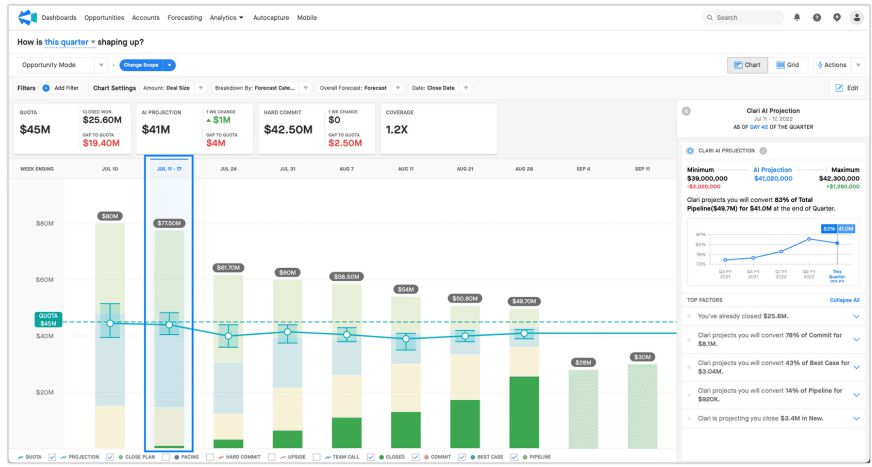The image size is (872, 467).
Task: Expand the '14% of Pipeline' factor
Action: pos(856,395)
